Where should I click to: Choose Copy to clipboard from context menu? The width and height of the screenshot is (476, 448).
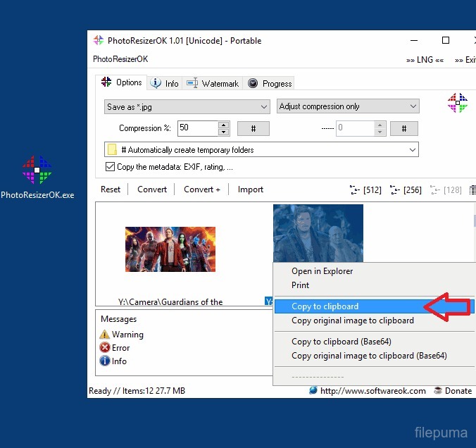click(325, 306)
